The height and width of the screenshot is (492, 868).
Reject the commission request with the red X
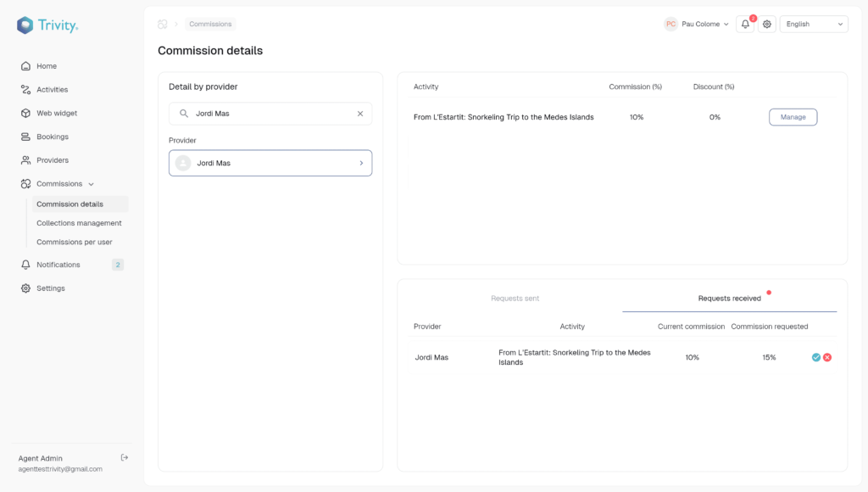tap(827, 357)
